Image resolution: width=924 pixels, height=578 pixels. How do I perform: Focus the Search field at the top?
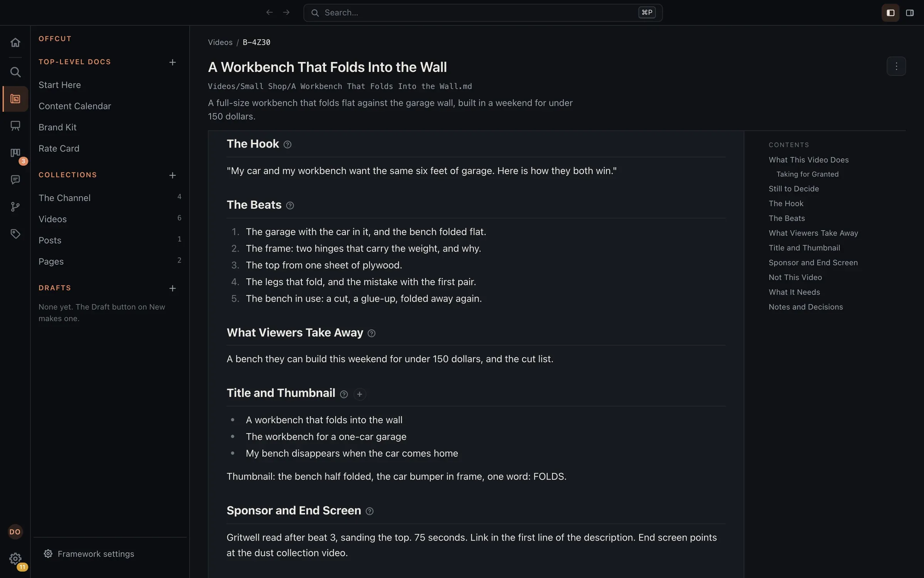point(483,13)
